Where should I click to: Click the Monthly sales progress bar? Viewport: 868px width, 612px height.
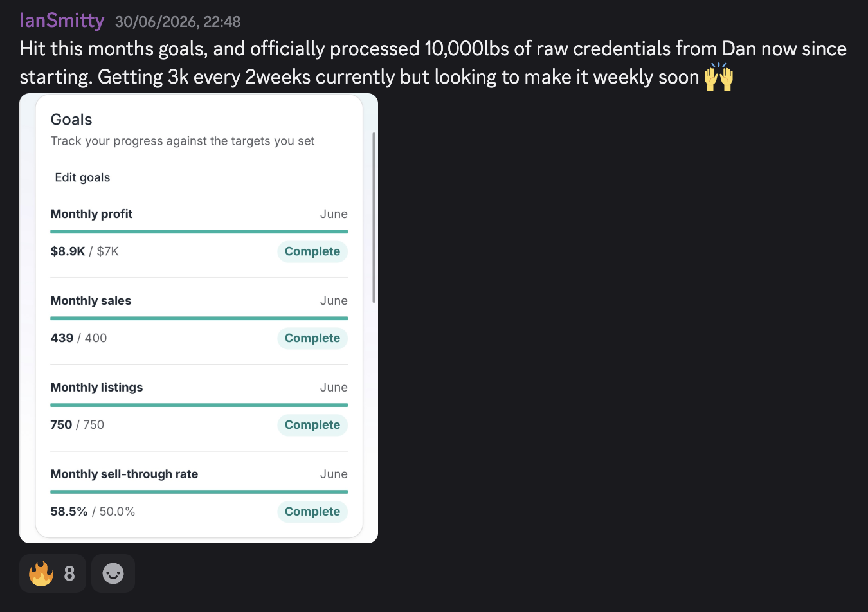pyautogui.click(x=199, y=318)
